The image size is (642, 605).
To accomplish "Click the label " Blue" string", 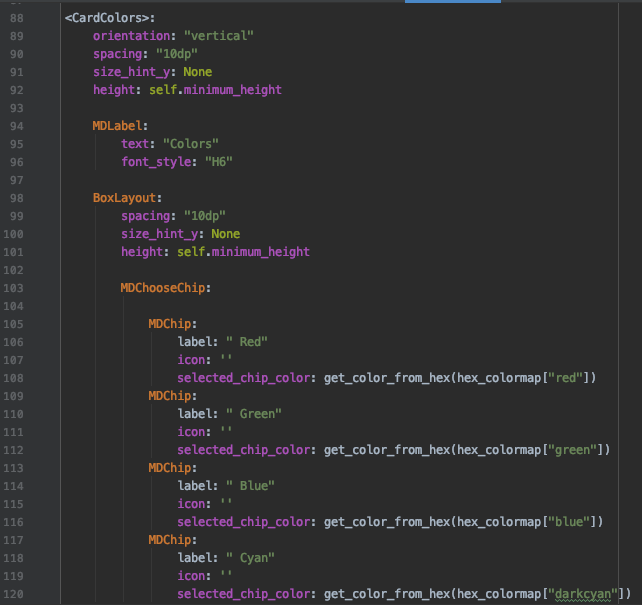I will click(x=250, y=486).
